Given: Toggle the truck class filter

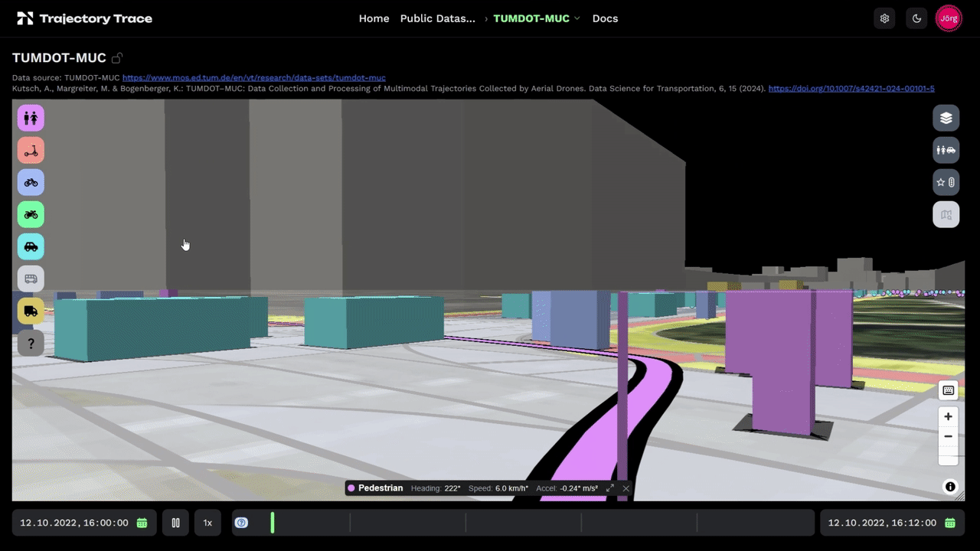Looking at the screenshot, I should pos(31,311).
